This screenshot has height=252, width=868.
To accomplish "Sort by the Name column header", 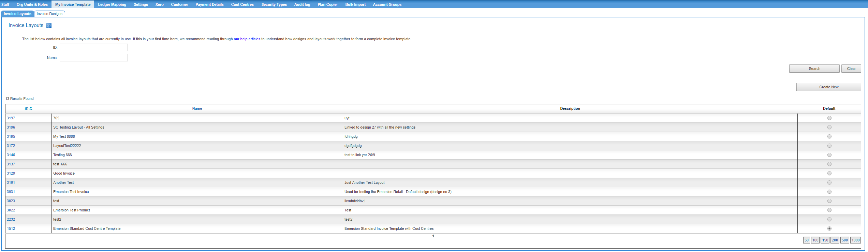I will coord(197,109).
